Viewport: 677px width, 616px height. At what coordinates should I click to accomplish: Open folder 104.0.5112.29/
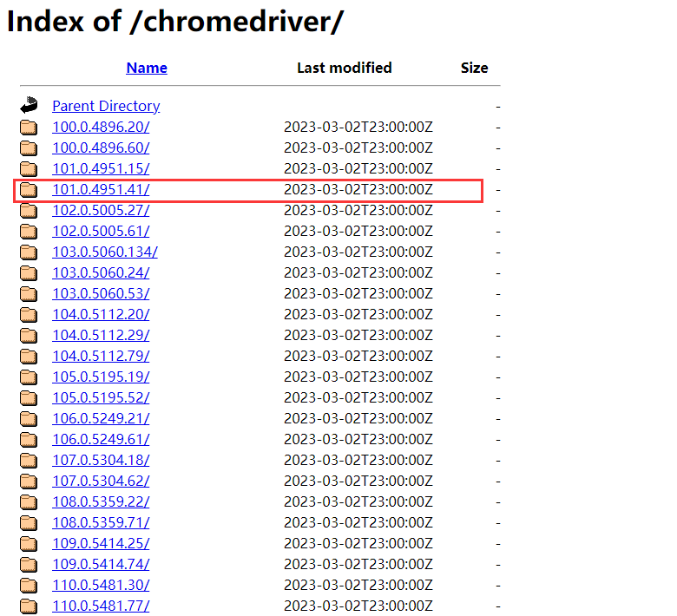(x=101, y=335)
